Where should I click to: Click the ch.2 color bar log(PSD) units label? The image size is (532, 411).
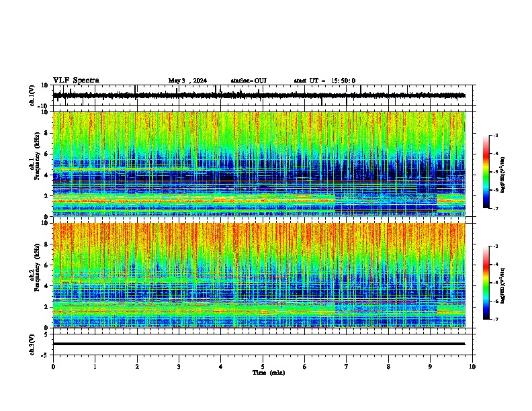coord(503,285)
